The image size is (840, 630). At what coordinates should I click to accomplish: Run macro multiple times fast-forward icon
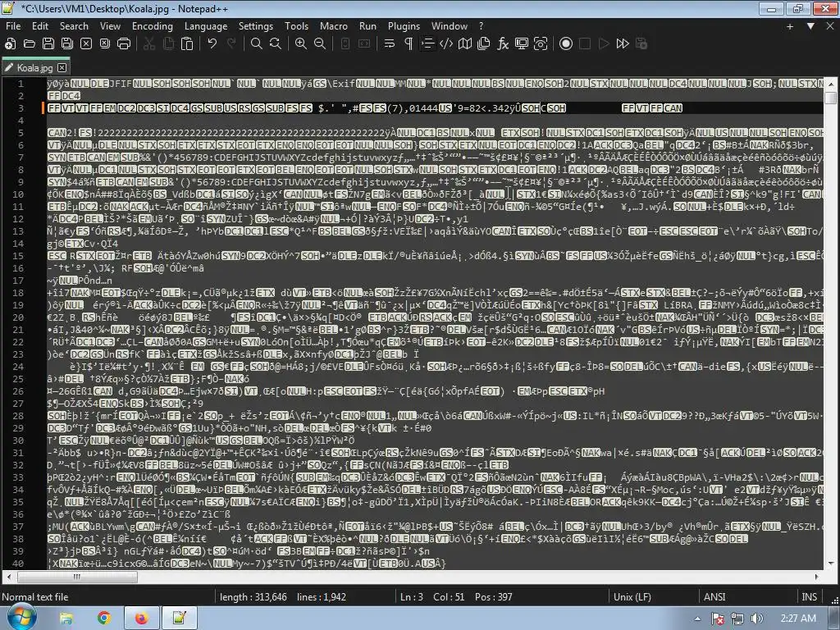[x=623, y=44]
